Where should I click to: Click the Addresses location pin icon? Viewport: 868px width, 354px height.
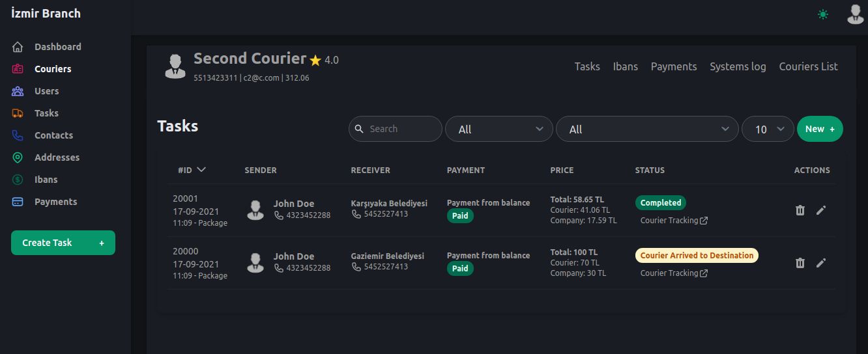18,157
